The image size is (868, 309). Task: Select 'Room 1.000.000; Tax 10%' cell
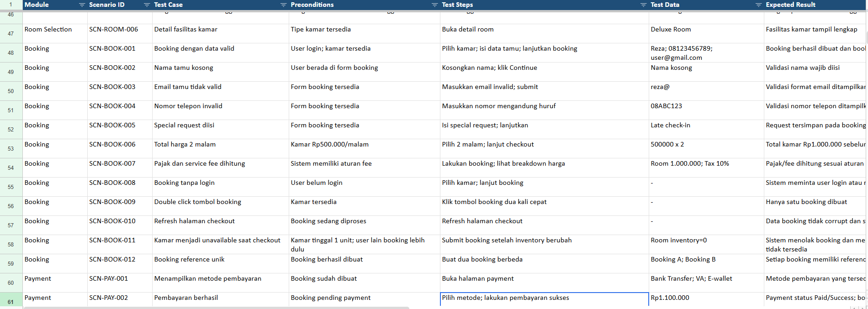pyautogui.click(x=706, y=168)
